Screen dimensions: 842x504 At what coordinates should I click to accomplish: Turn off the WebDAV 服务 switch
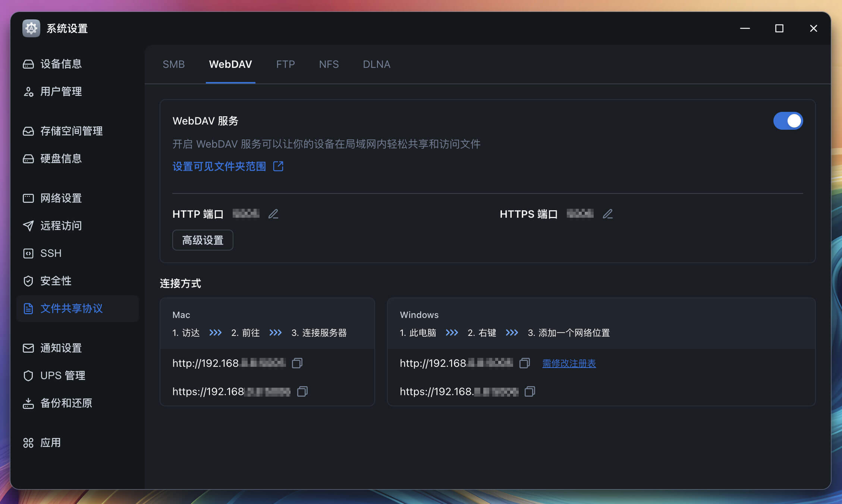(x=788, y=121)
